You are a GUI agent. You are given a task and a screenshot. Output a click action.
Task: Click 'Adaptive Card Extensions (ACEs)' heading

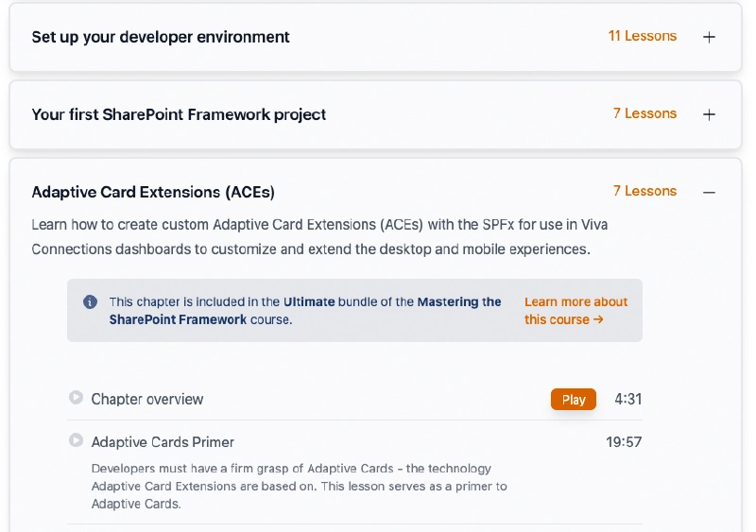pyautogui.click(x=153, y=192)
